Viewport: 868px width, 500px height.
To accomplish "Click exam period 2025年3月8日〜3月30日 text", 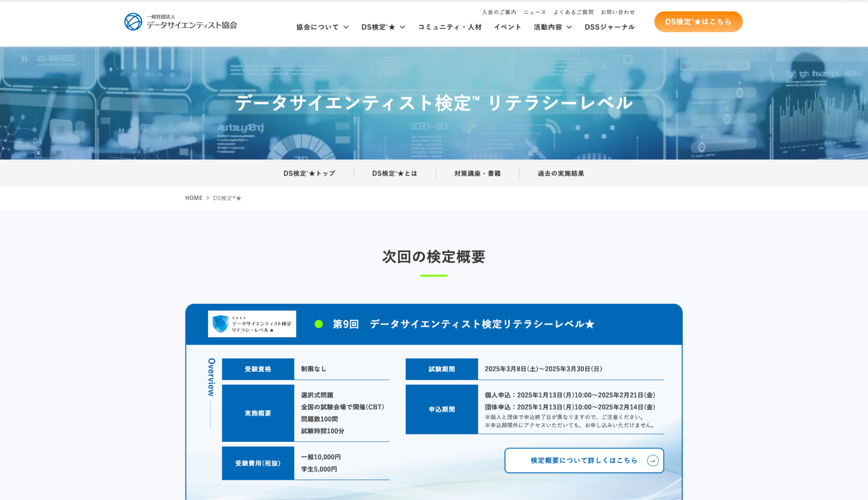I will [x=543, y=369].
